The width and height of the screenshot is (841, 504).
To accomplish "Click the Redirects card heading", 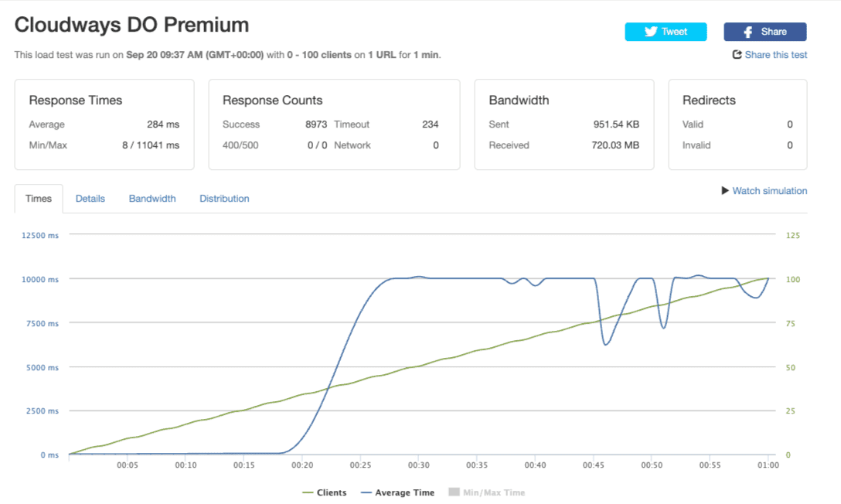I will tap(709, 100).
